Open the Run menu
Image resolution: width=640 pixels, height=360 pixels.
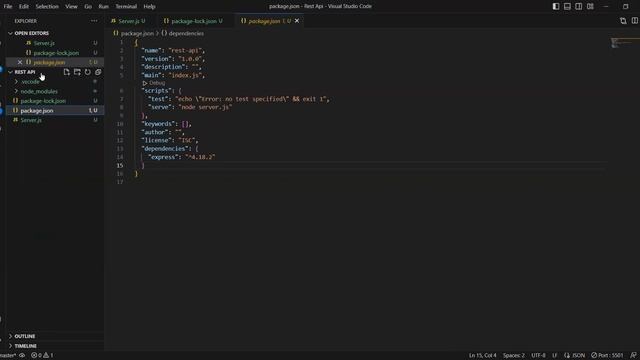point(104,7)
